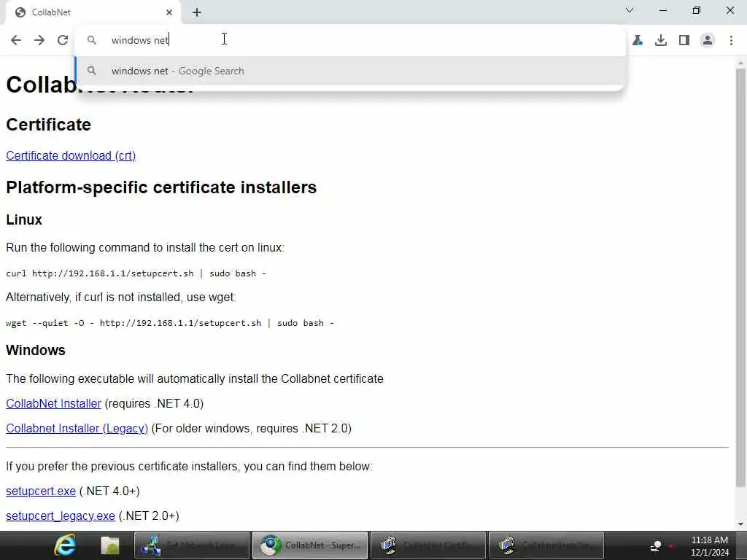Open the Chrome Labs flask icon
The image size is (747, 560).
[638, 41]
